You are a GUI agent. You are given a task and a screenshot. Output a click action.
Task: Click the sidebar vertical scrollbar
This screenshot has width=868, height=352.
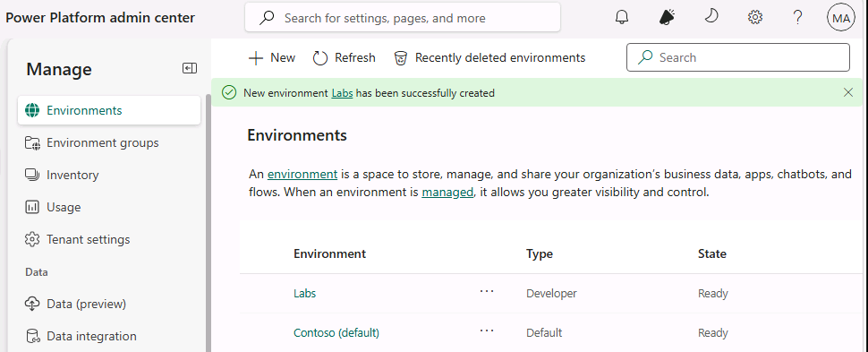208,222
